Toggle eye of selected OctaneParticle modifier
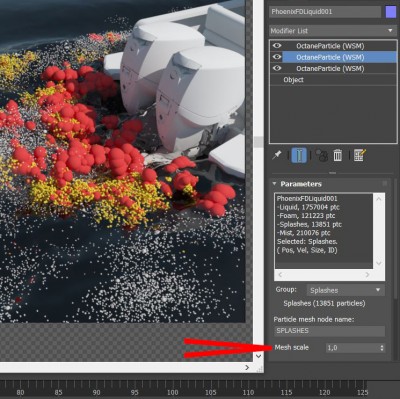 tap(277, 57)
